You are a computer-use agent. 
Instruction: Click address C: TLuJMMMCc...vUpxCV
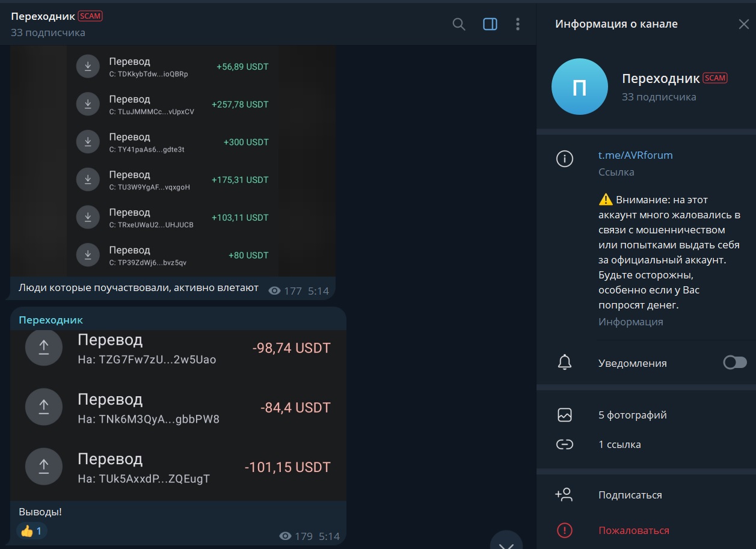pos(152,112)
